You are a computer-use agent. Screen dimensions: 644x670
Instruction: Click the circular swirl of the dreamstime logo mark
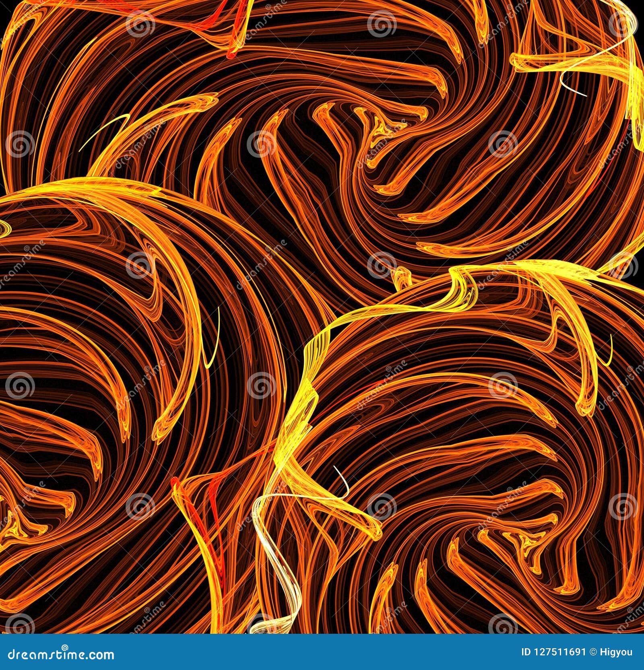[65, 647]
